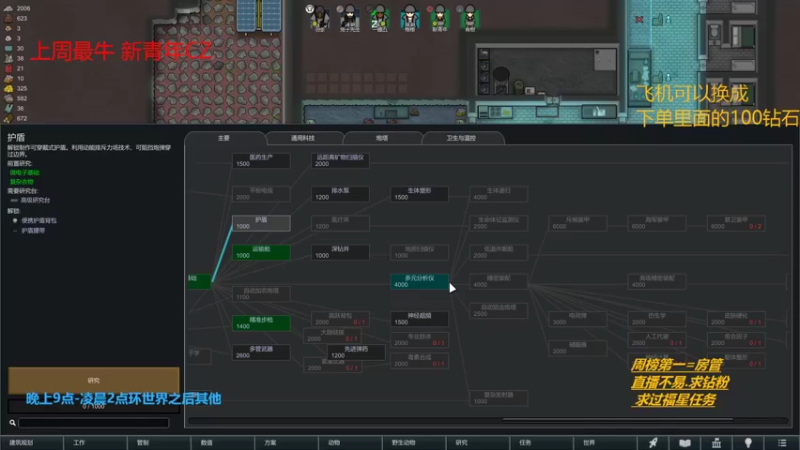The width and height of the screenshot is (800, 450).
Task: Select the 先进弹药 1200 research node
Action: pyautogui.click(x=356, y=352)
